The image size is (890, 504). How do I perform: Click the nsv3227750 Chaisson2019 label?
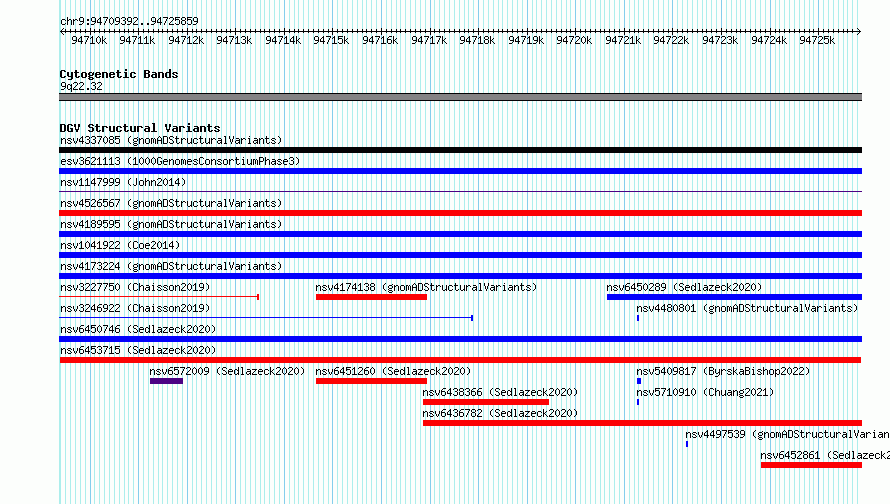(x=135, y=287)
